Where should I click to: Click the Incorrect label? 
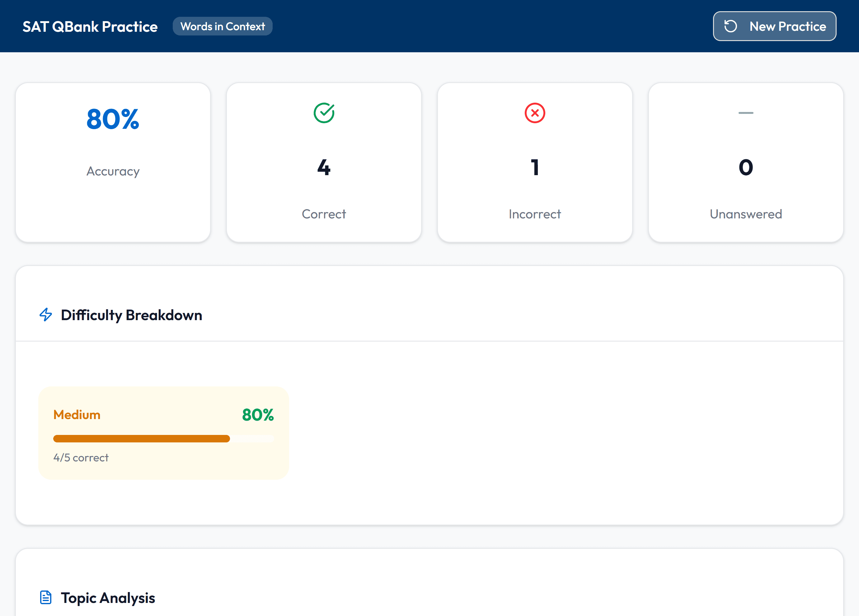tap(535, 214)
